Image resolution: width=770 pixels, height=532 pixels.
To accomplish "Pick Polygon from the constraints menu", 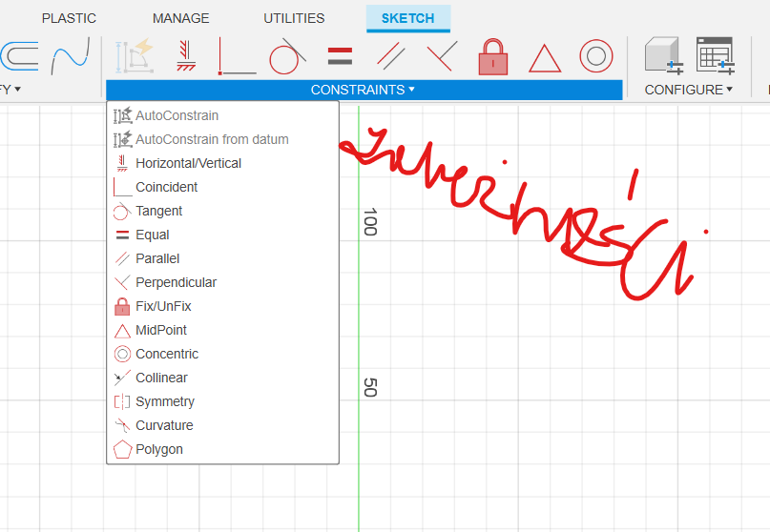I will point(158,449).
